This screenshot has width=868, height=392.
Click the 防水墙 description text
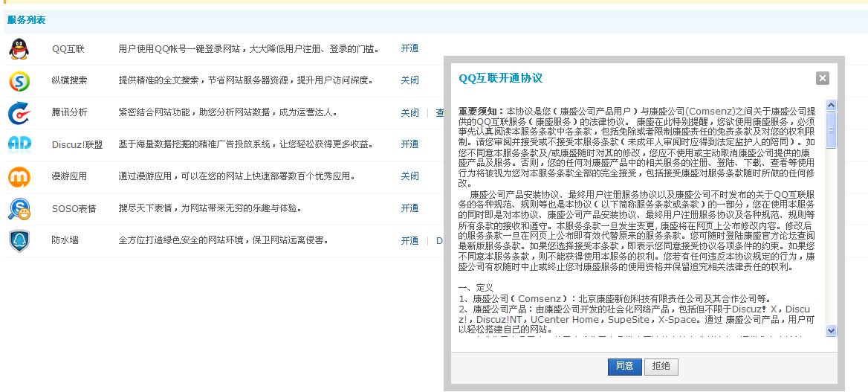pyautogui.click(x=224, y=241)
